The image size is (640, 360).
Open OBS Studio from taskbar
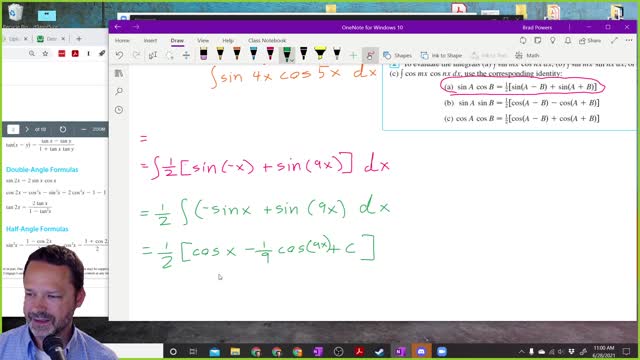click(x=338, y=351)
